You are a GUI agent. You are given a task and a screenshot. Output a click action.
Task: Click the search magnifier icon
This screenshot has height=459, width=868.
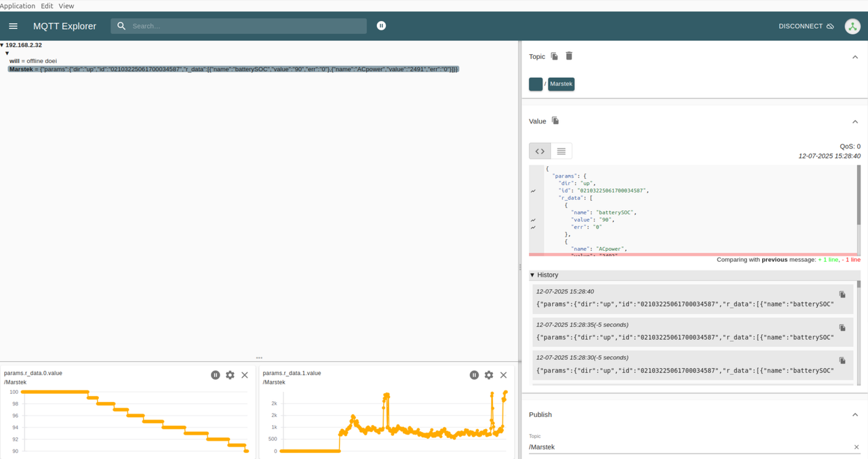point(121,26)
